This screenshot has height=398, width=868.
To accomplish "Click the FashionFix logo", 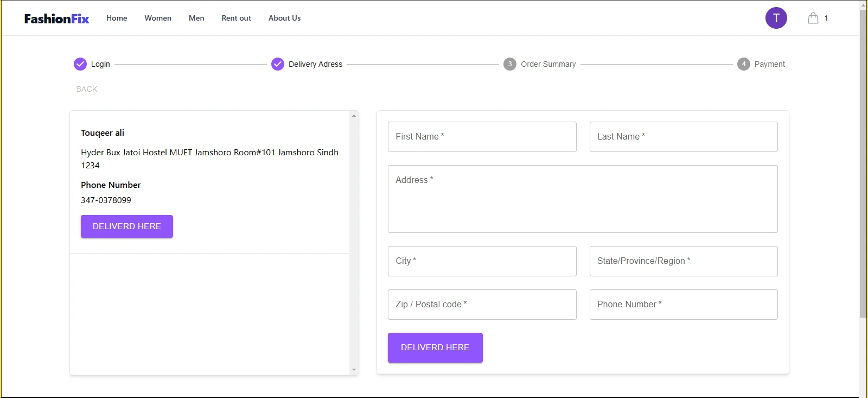I will tap(56, 18).
